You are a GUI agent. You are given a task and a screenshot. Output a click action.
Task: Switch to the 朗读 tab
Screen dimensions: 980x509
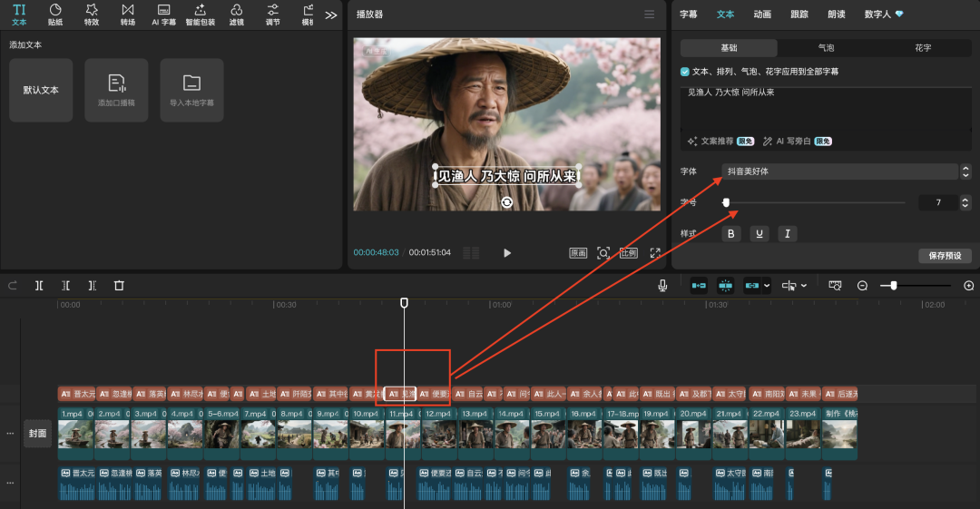tap(837, 15)
